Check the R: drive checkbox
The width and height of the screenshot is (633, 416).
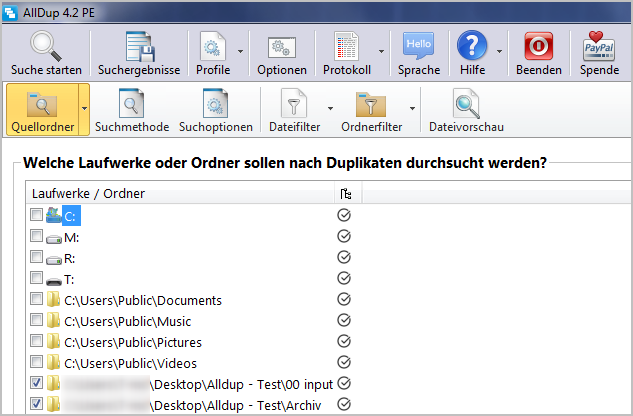[36, 256]
